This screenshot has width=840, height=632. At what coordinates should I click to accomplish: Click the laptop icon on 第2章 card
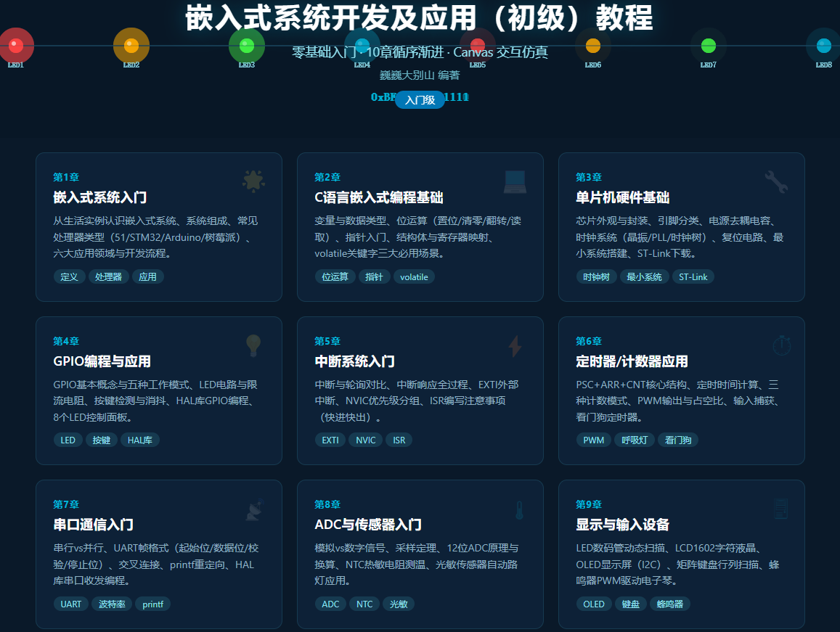tap(515, 181)
